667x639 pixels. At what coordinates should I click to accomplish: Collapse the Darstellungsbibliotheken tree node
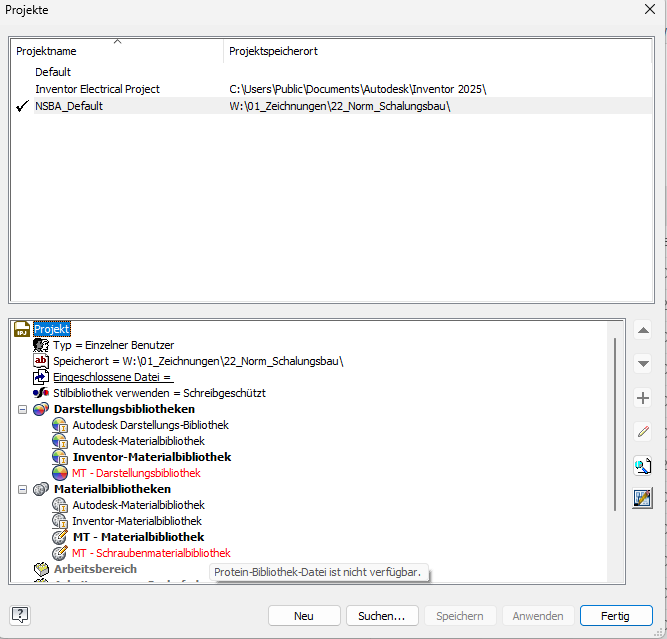22,409
